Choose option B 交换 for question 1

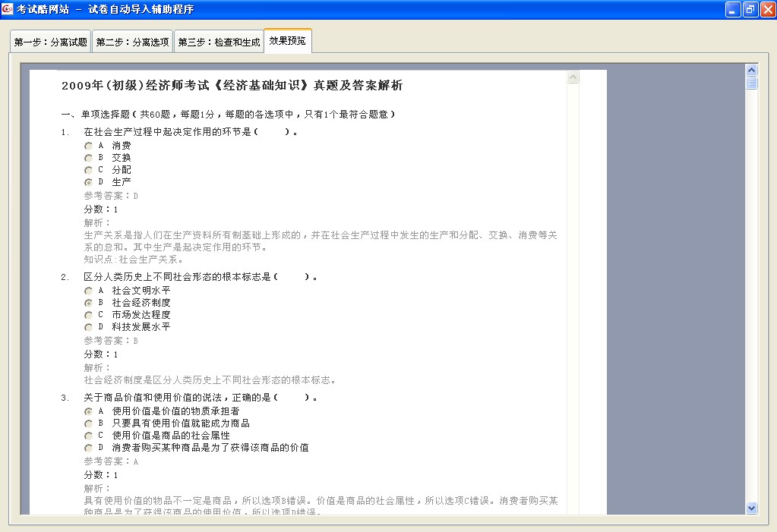pos(89,158)
